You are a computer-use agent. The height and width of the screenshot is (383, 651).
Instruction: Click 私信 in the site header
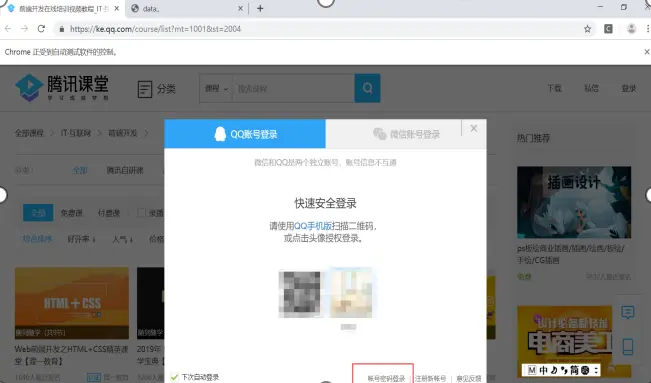(591, 88)
